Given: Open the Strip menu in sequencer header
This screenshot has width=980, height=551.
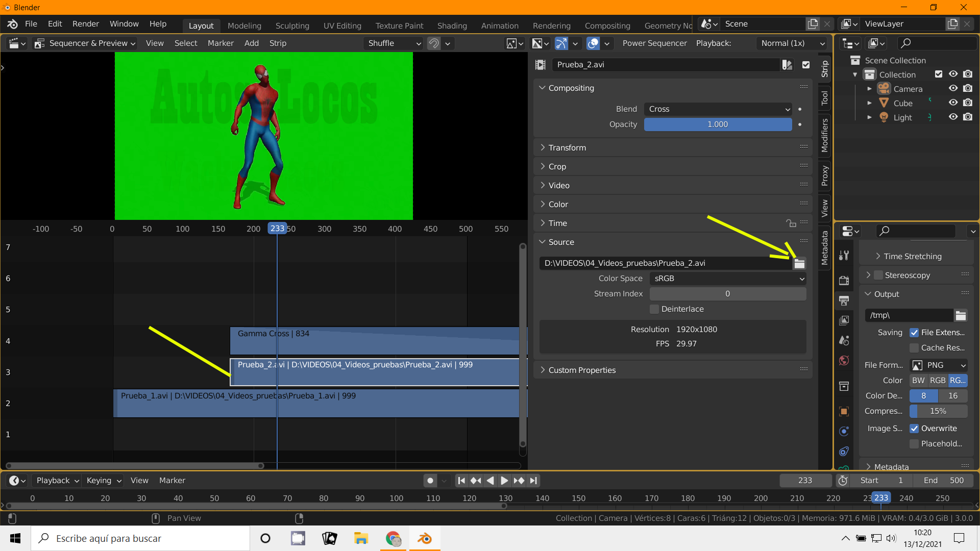Looking at the screenshot, I should pos(278,43).
